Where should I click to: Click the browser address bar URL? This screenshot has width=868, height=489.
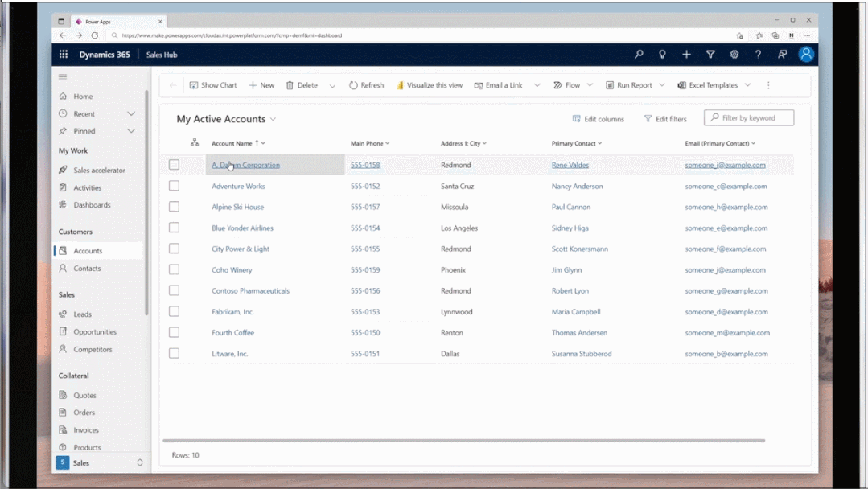click(232, 35)
